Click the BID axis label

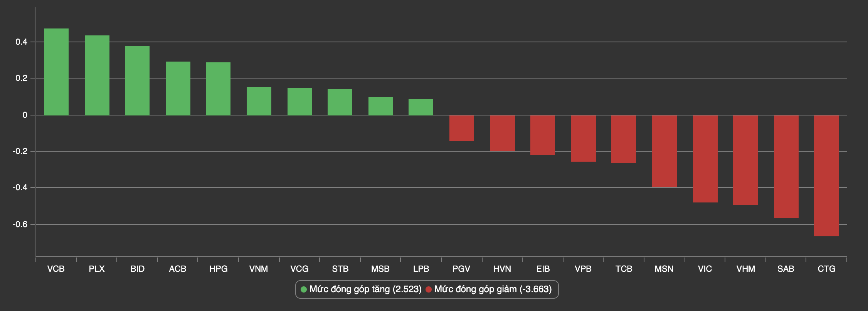138,269
